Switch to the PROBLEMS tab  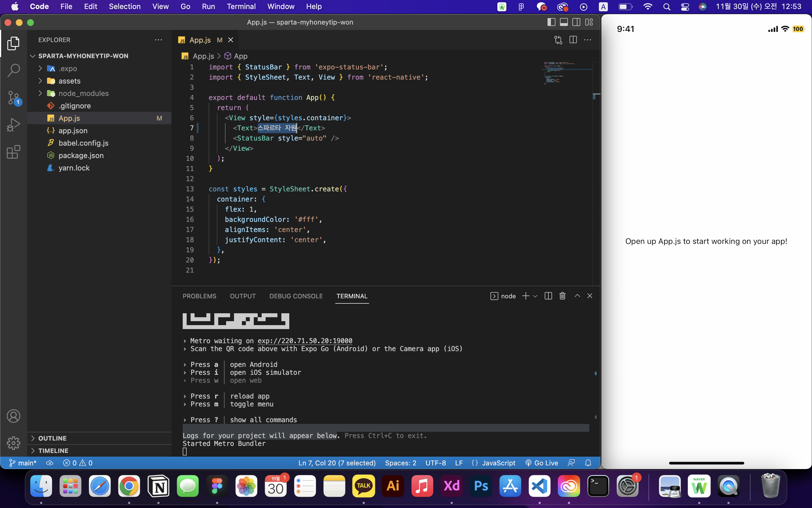click(199, 296)
